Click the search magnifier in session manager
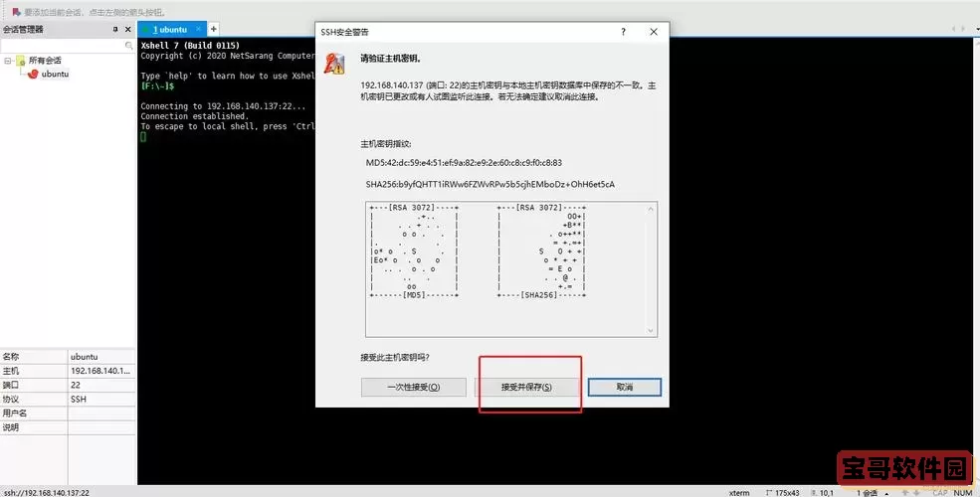Image resolution: width=980 pixels, height=497 pixels. 128,46
